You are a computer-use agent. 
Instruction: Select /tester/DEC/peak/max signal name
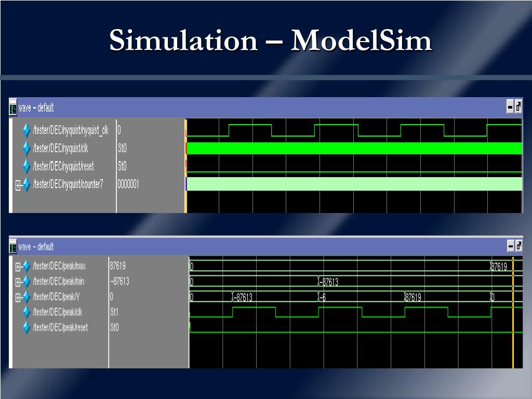[59, 267]
